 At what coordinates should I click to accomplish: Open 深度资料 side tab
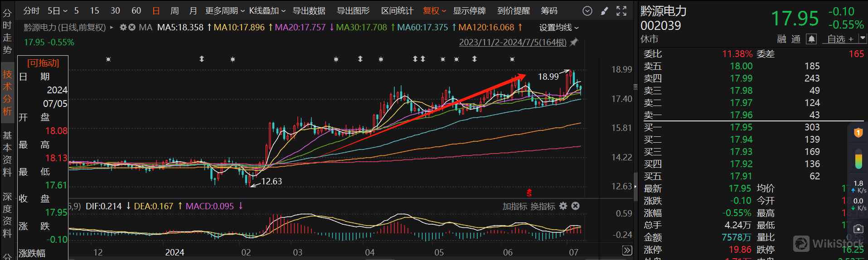7,215
